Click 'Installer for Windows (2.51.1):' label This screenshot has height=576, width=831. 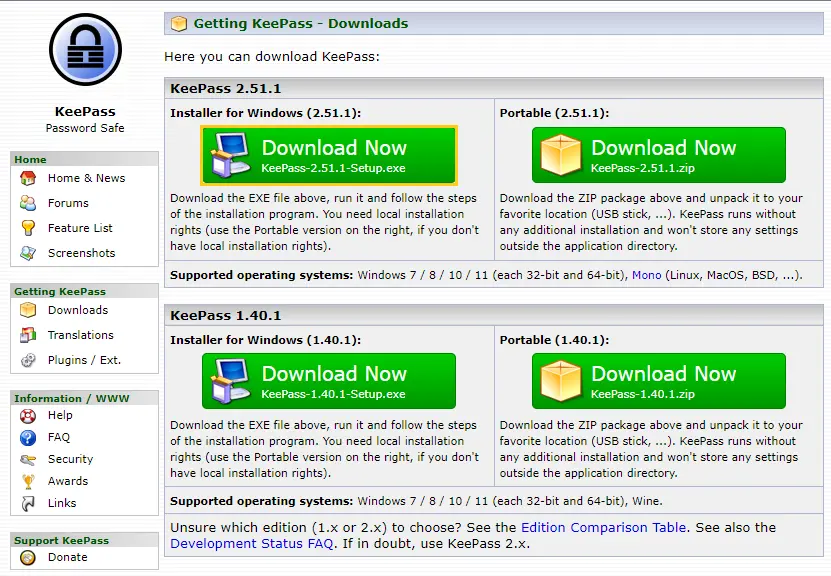coord(266,113)
